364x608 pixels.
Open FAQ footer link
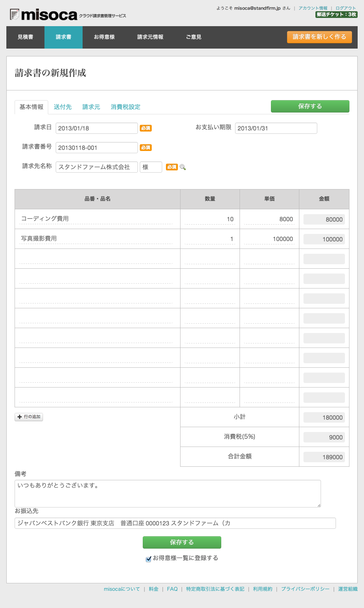click(172, 589)
